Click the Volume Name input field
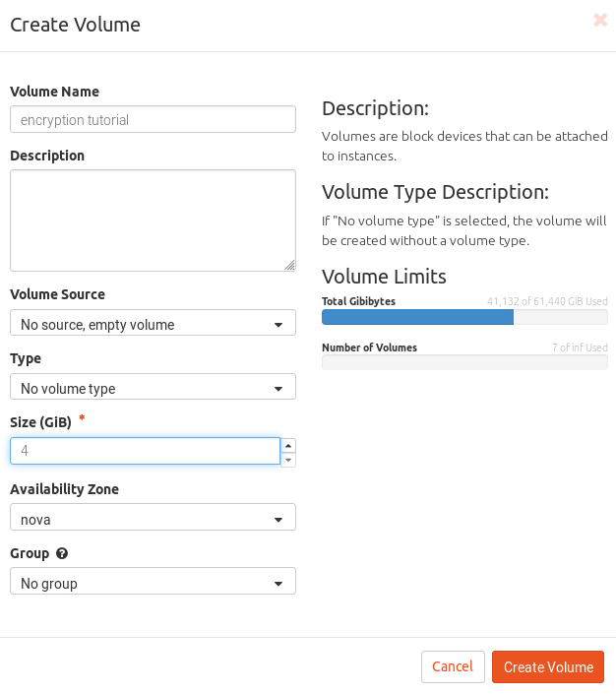 153,119
